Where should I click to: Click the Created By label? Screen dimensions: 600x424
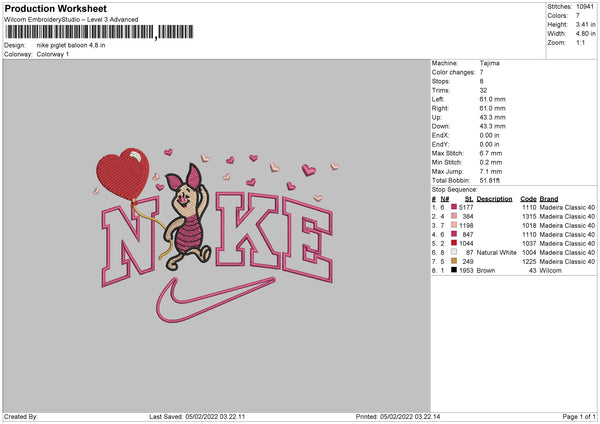(21, 417)
